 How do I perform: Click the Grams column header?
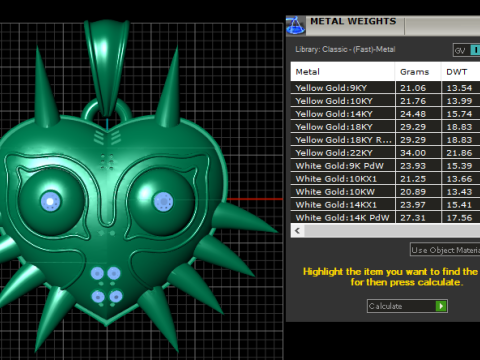click(418, 72)
